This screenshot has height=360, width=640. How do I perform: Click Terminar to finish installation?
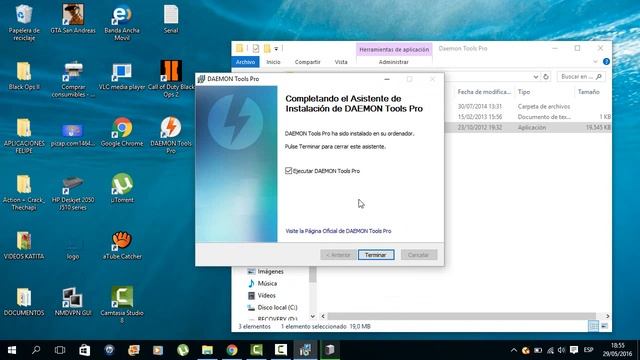pyautogui.click(x=376, y=255)
